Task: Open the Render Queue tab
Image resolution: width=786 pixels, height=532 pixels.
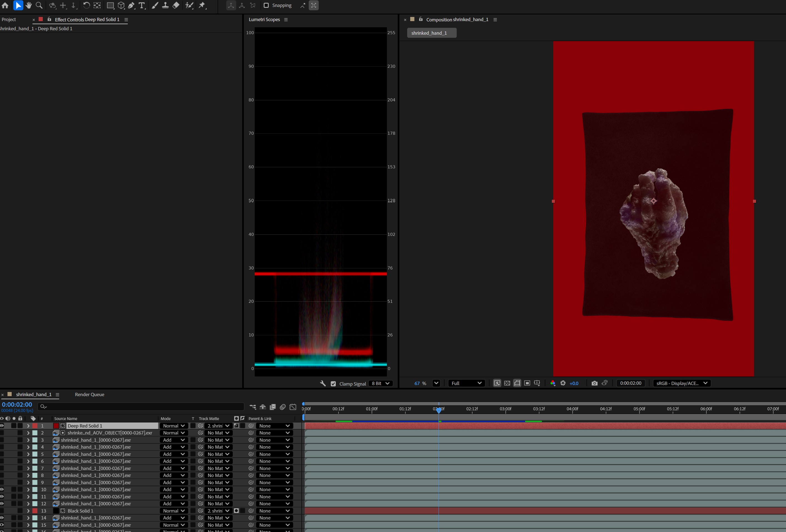Action: pyautogui.click(x=89, y=394)
